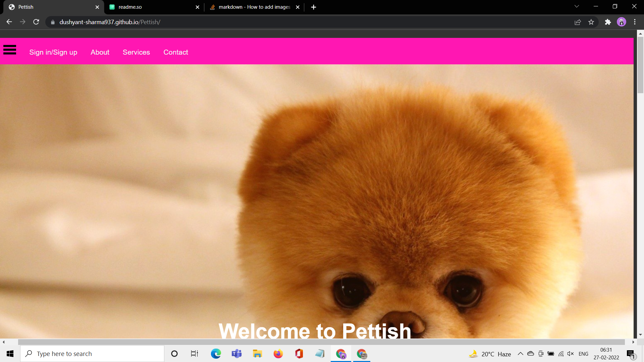The height and width of the screenshot is (362, 644).
Task: Open Chrome's three-dot menu
Action: (635, 22)
